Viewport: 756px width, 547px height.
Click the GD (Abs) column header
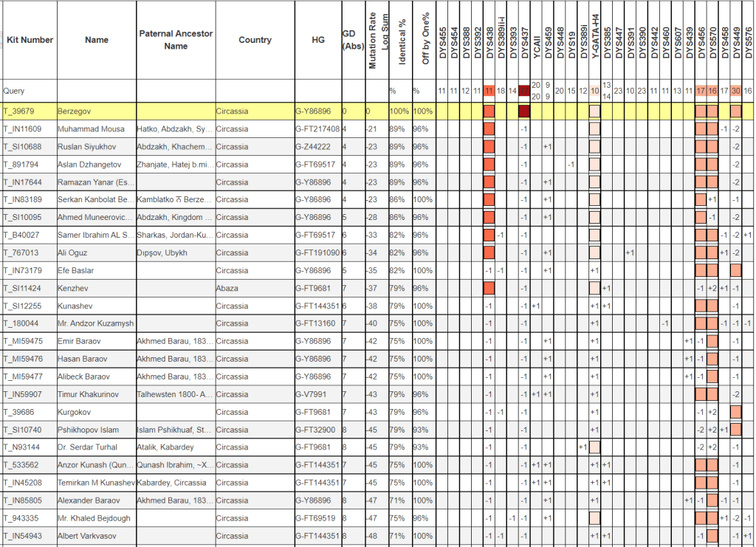click(353, 40)
